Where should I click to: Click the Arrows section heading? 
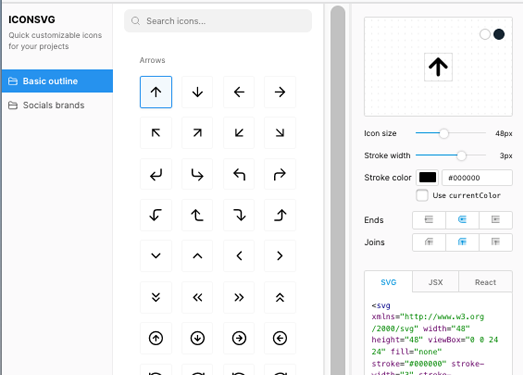coord(152,60)
